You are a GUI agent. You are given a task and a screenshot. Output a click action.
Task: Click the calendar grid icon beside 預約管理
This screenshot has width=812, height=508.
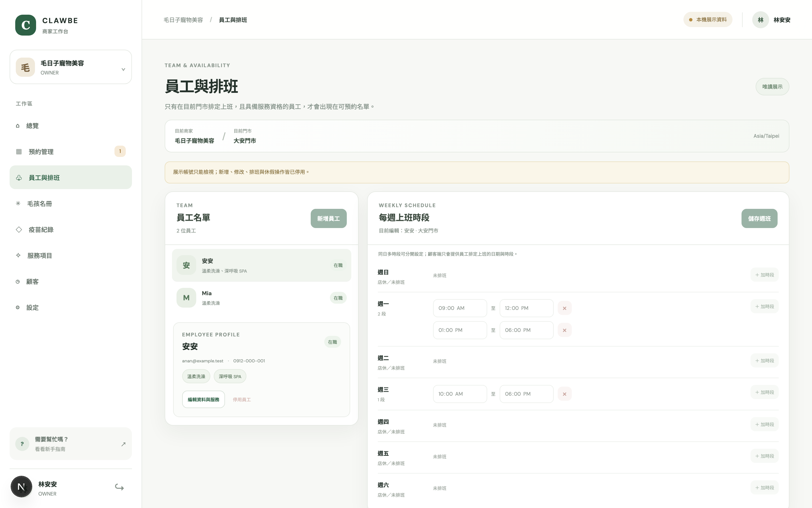coord(19,152)
